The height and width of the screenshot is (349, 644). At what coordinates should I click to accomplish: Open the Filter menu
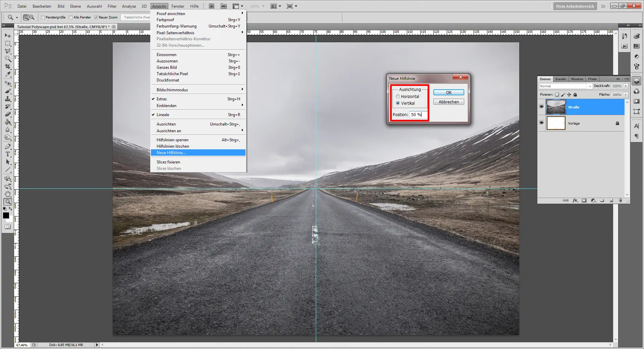click(x=112, y=6)
